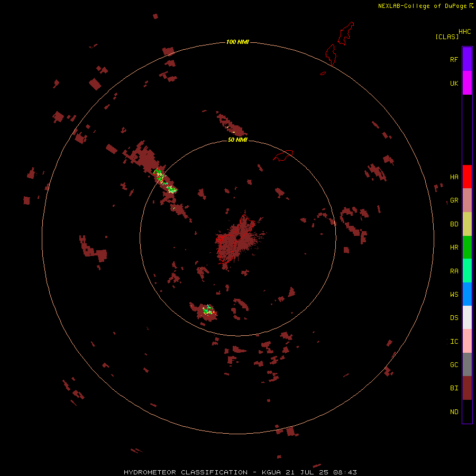
Task: Click the KGUA radar site identifier
Action: [271, 472]
